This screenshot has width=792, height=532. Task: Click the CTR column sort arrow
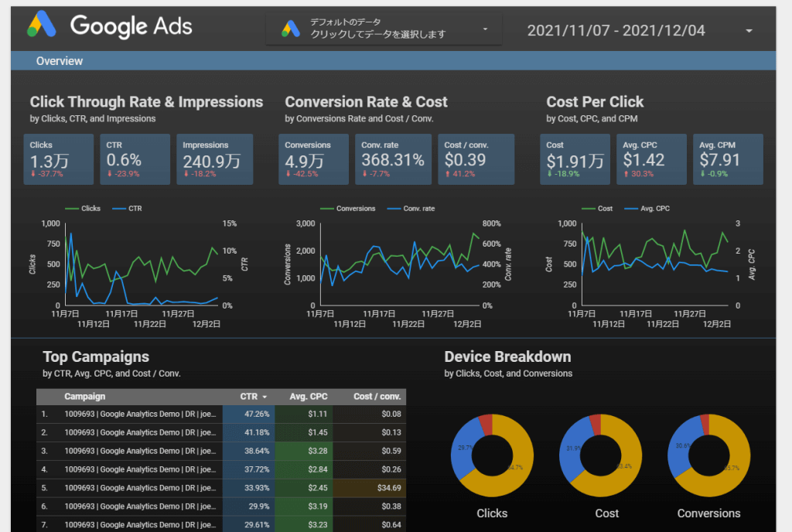coord(265,397)
